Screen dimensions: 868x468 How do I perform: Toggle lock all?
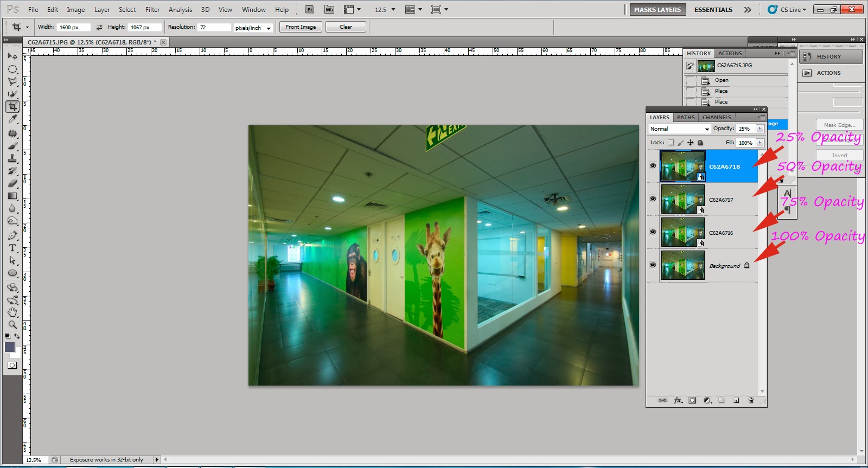point(700,143)
